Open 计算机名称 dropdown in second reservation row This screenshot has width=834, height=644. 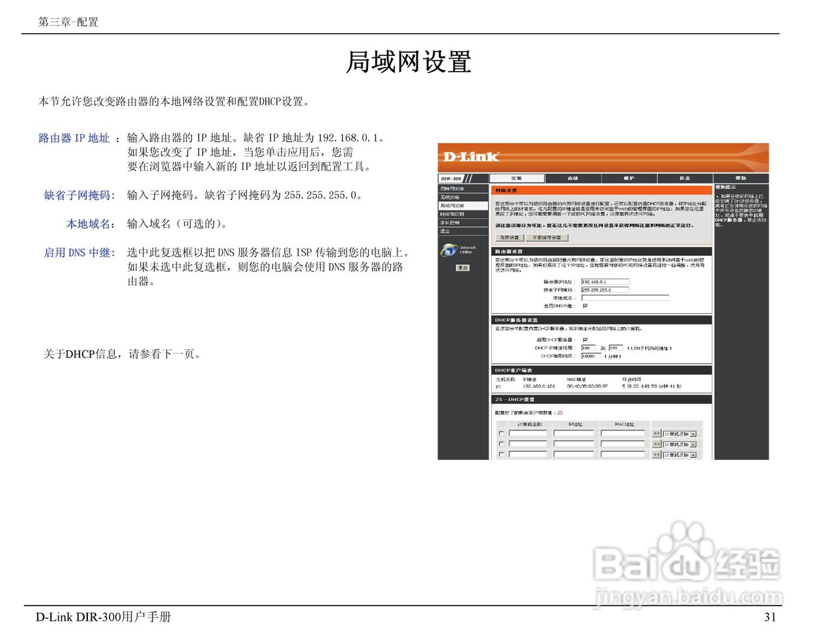[680, 444]
